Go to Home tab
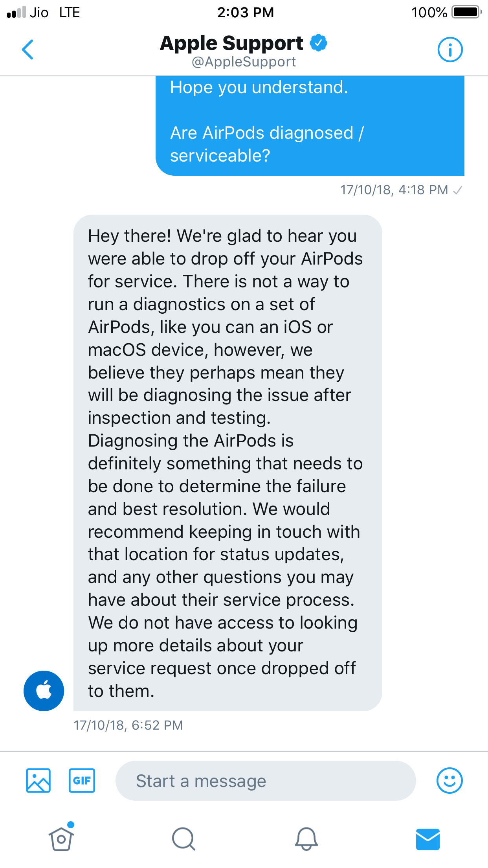Image resolution: width=488 pixels, height=868 pixels. pos(61,839)
